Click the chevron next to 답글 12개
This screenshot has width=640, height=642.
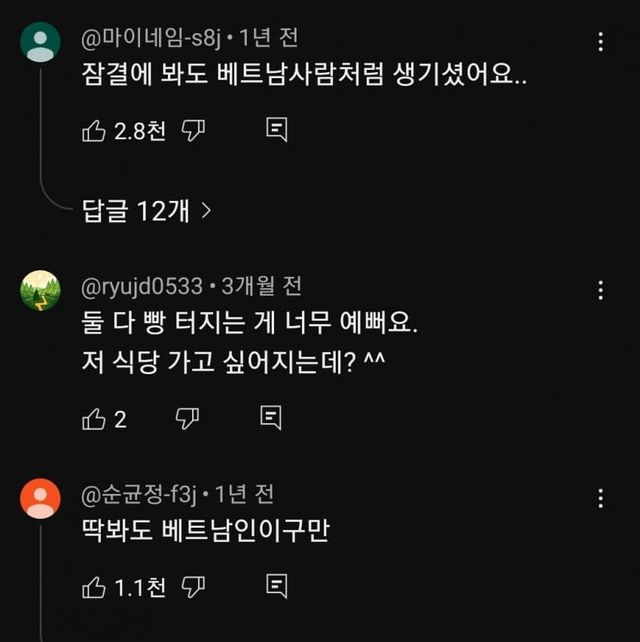pyautogui.click(x=206, y=211)
